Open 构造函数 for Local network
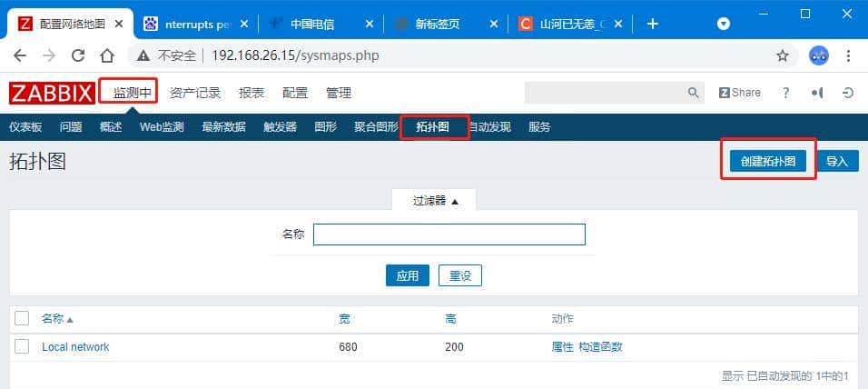This screenshot has width=868, height=389. click(601, 347)
